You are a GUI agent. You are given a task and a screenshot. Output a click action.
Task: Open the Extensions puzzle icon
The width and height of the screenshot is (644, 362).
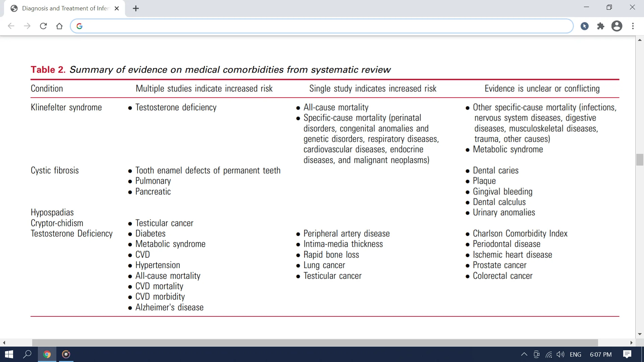point(601,26)
